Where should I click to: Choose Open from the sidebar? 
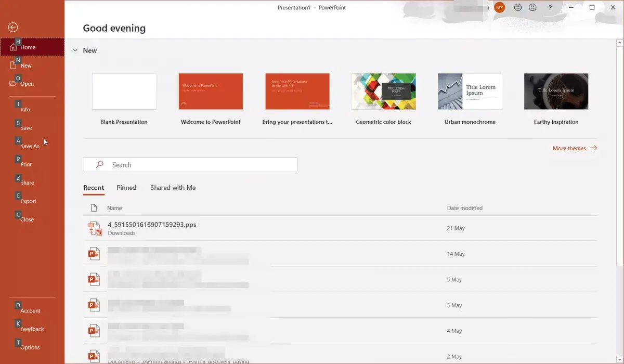tap(32, 84)
